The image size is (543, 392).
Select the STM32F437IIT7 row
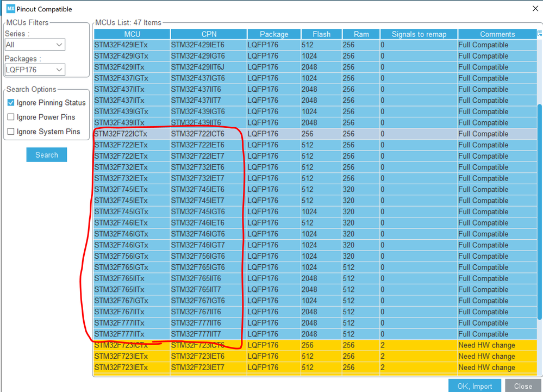(x=209, y=101)
